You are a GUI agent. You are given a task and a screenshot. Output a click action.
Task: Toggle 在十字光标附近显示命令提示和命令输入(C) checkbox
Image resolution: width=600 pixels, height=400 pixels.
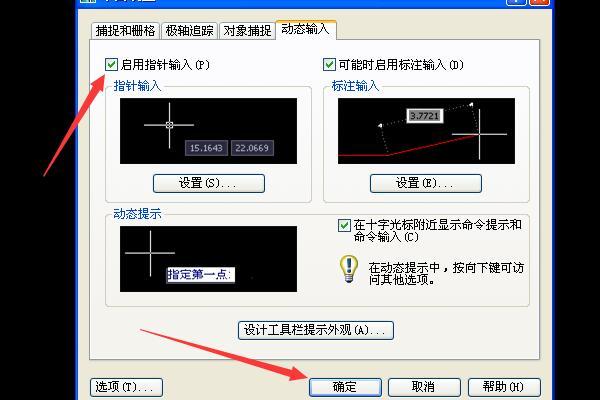point(344,225)
